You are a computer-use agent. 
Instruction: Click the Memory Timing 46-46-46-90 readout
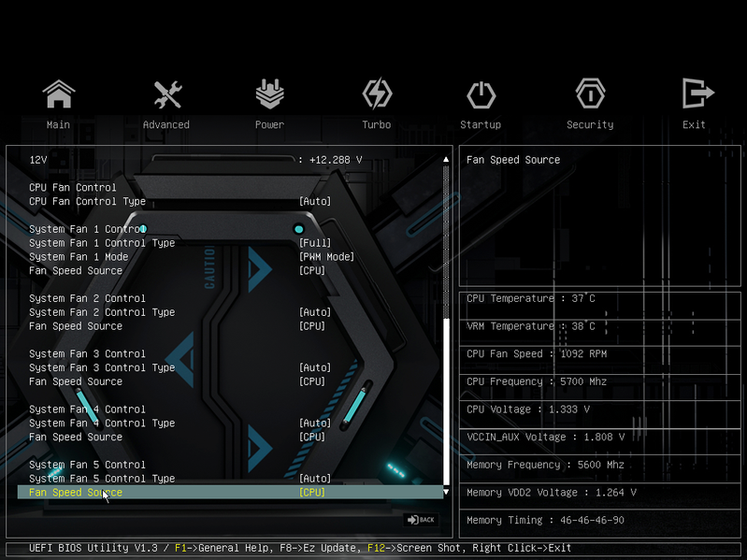[x=545, y=520]
